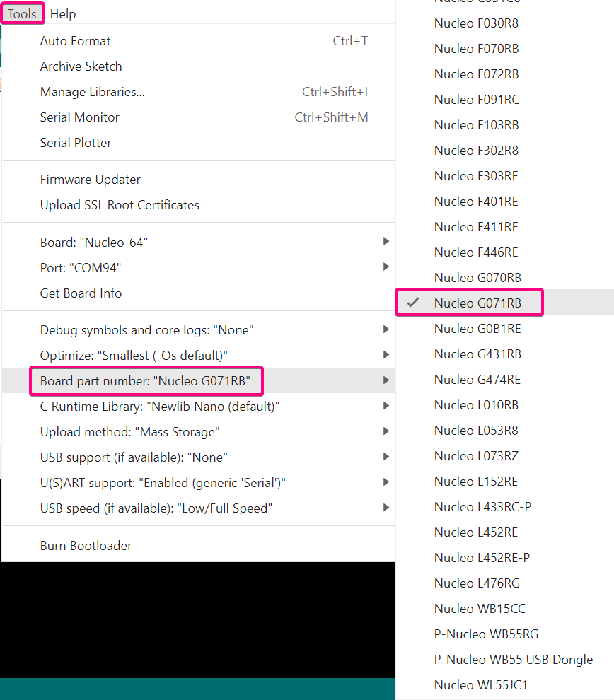The height and width of the screenshot is (700, 614).
Task: Select Nucleo WB15CC board part
Action: tap(504, 609)
